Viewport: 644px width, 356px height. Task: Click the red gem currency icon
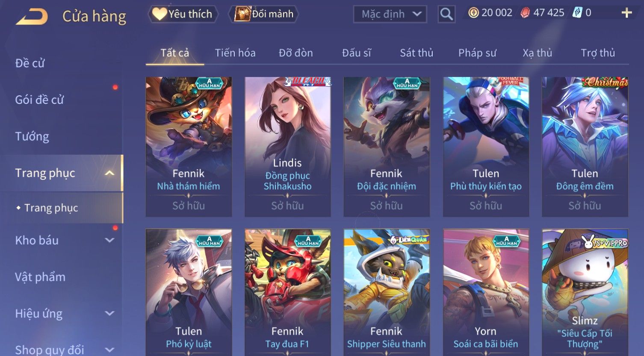click(x=525, y=13)
